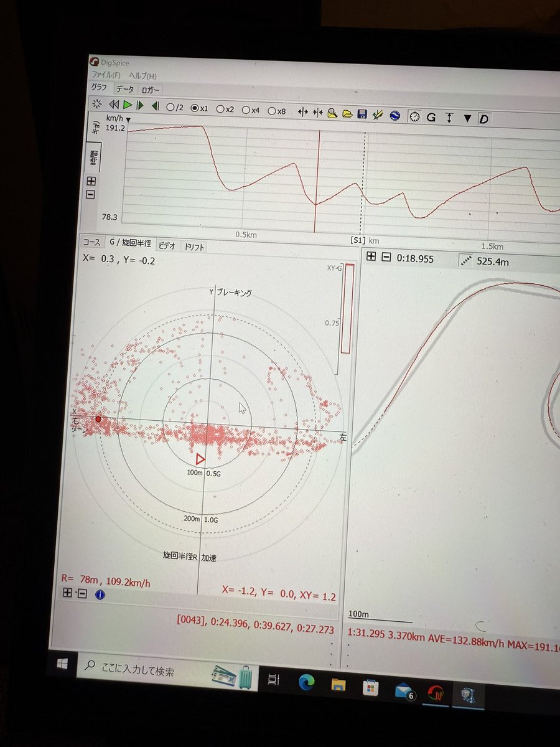Zoom in course map with plus icon

point(371,256)
